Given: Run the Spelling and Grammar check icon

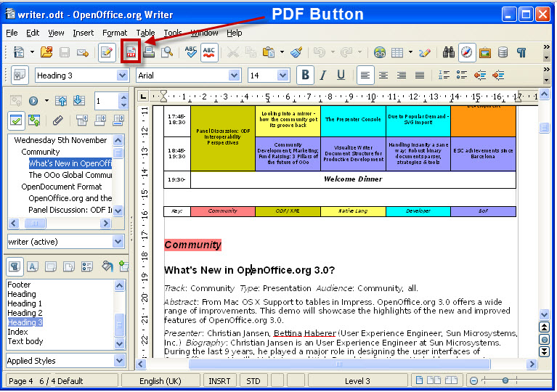Looking at the screenshot, I should pyautogui.click(x=190, y=52).
